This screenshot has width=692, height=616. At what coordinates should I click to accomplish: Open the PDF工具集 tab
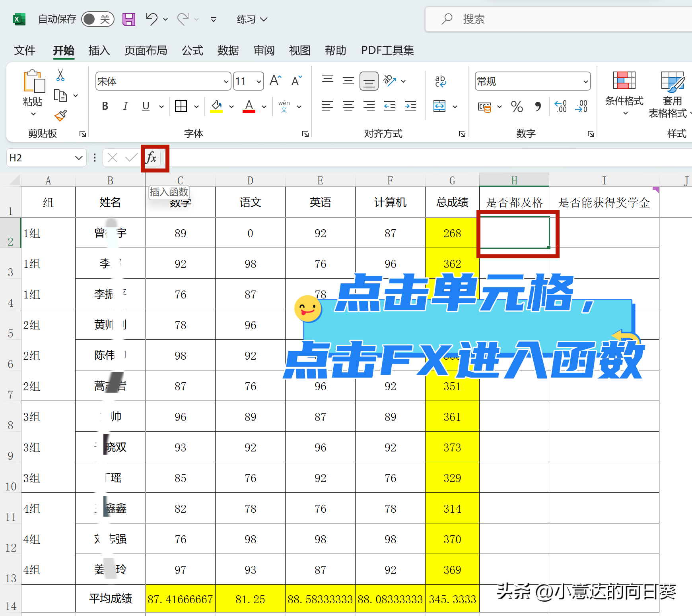coord(387,50)
